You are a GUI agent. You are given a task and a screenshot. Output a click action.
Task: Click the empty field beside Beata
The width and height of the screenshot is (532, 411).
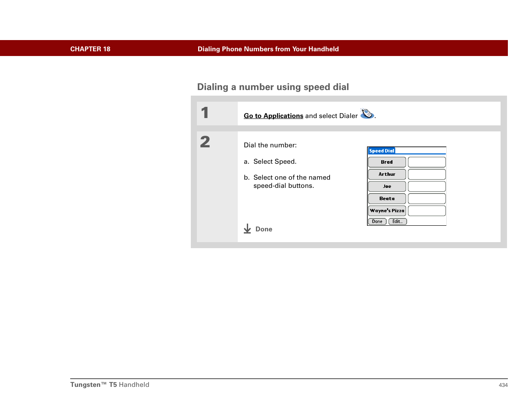point(427,199)
